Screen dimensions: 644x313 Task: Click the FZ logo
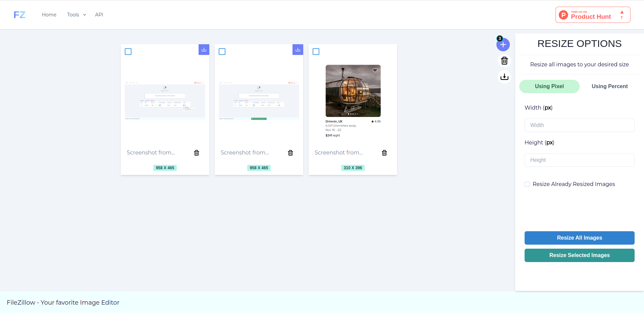click(19, 14)
